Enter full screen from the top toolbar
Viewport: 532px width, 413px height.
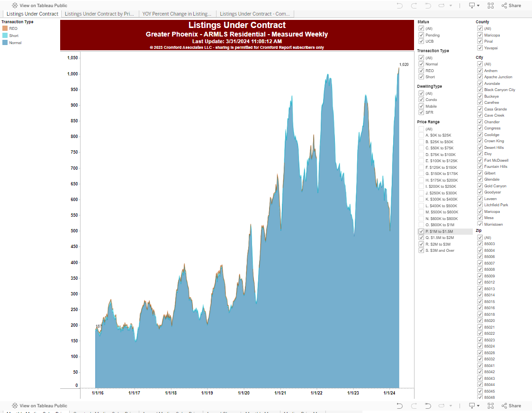(490, 6)
